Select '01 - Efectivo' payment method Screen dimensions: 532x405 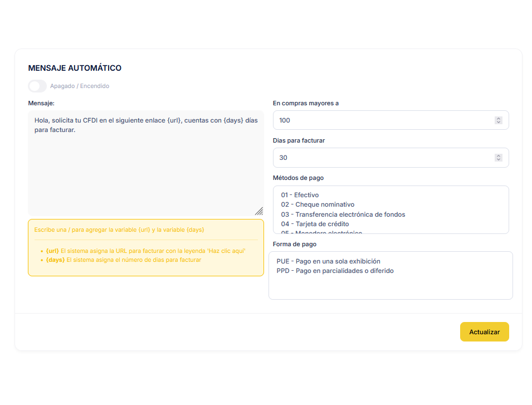click(300, 195)
